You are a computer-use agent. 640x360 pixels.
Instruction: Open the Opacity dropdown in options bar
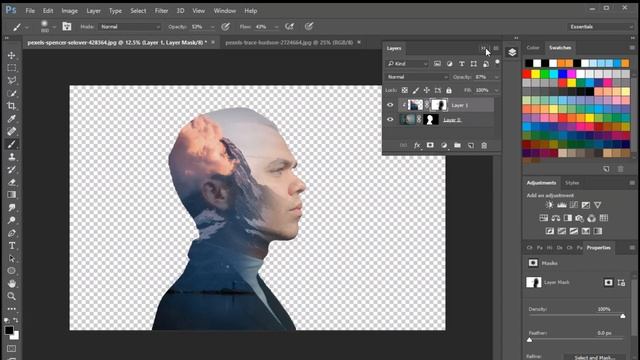[x=212, y=27]
